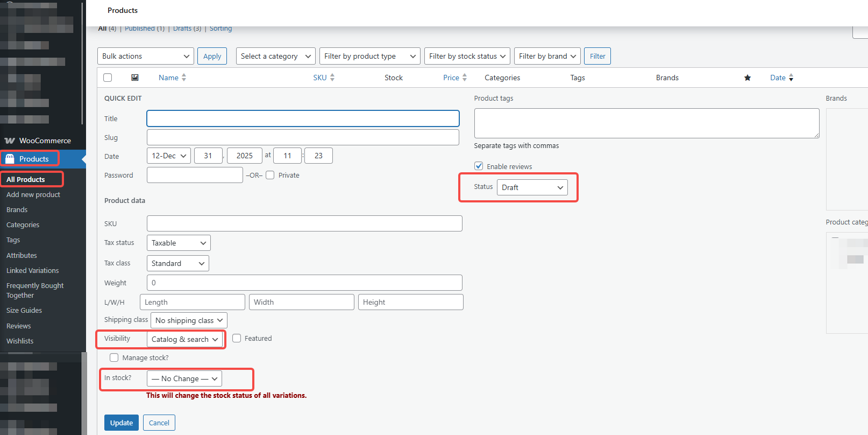Click the Update button

(122, 423)
